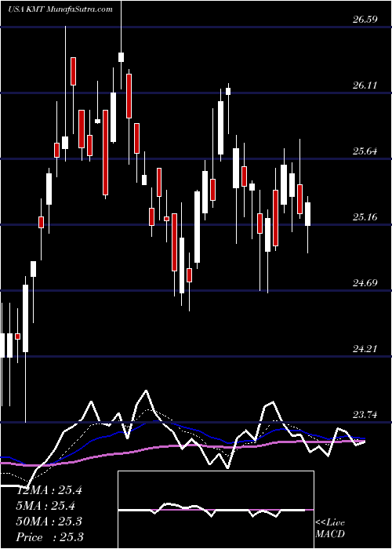Click the 24.21 price axis label
392x549 pixels.
365,349
